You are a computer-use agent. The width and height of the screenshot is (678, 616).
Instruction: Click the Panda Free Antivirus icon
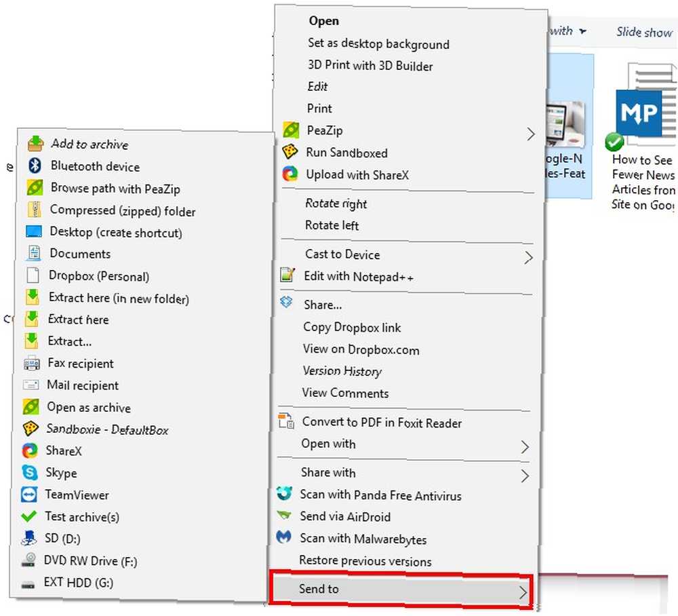(x=284, y=494)
